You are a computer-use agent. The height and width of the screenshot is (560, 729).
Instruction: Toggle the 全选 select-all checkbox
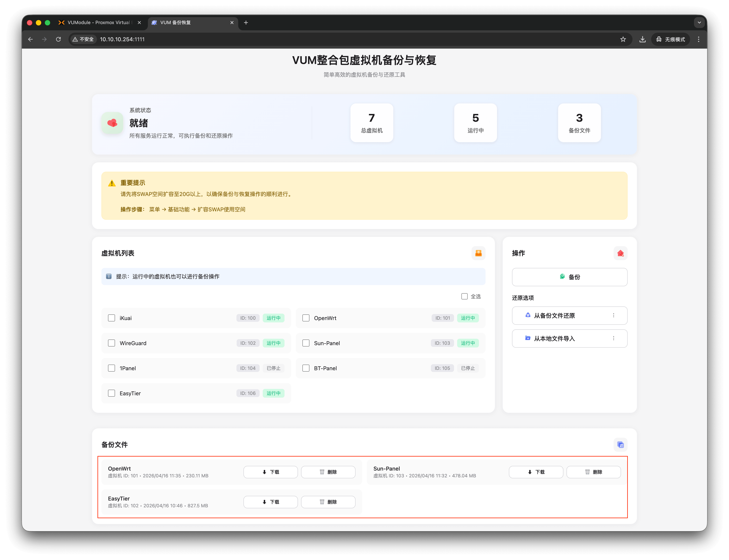(x=464, y=296)
